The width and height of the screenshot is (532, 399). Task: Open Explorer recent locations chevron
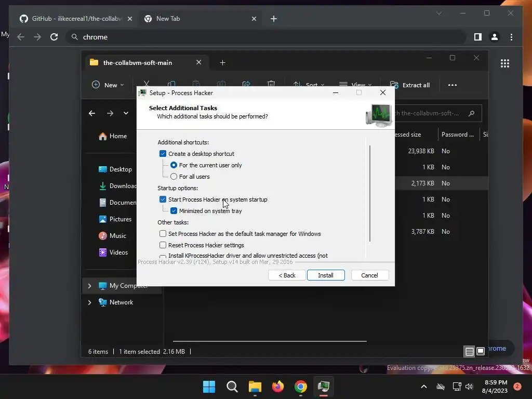(x=126, y=113)
